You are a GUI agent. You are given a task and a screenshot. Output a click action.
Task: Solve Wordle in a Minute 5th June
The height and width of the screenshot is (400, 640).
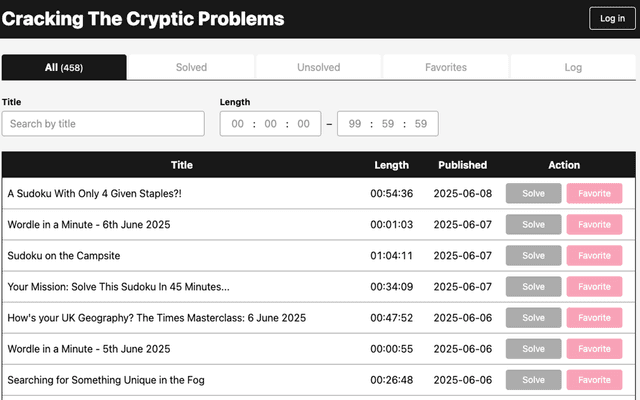533,349
